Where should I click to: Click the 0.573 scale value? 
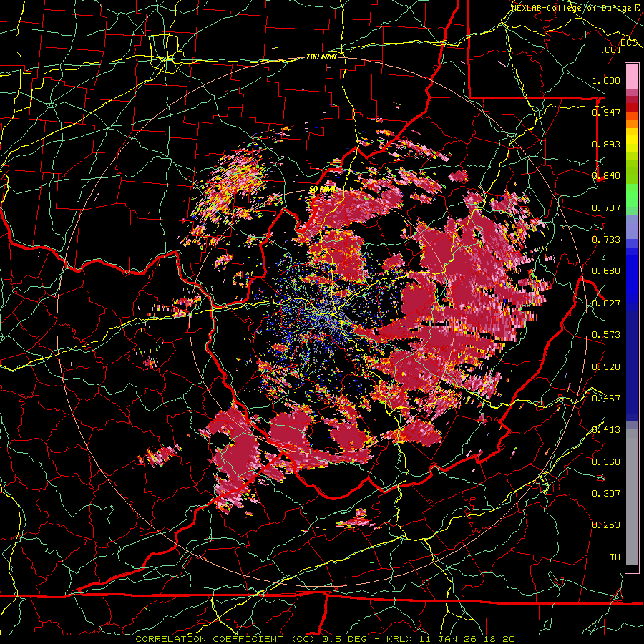point(606,335)
